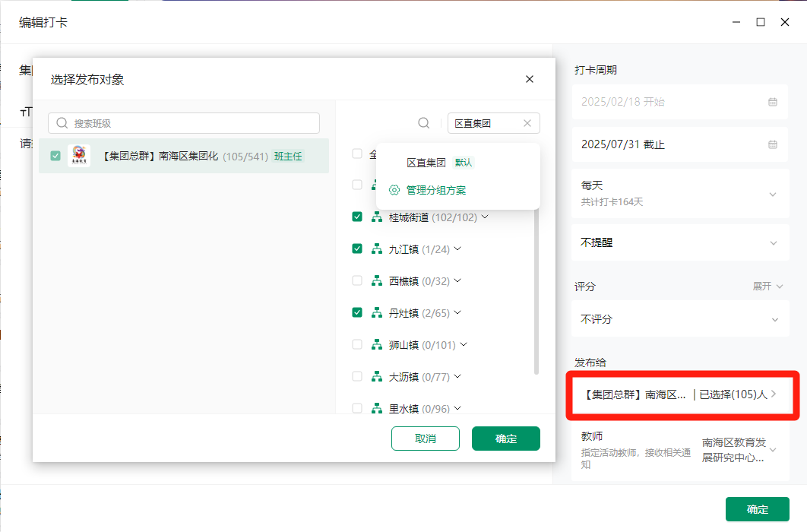This screenshot has height=532, width=807.
Task: Click the 班主任 tag on the group row
Action: (x=288, y=156)
